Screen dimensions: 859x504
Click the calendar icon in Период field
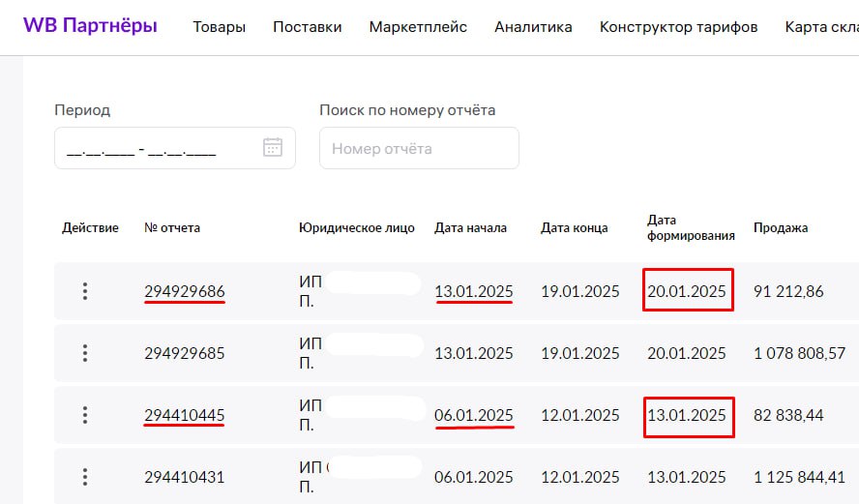pos(273,148)
